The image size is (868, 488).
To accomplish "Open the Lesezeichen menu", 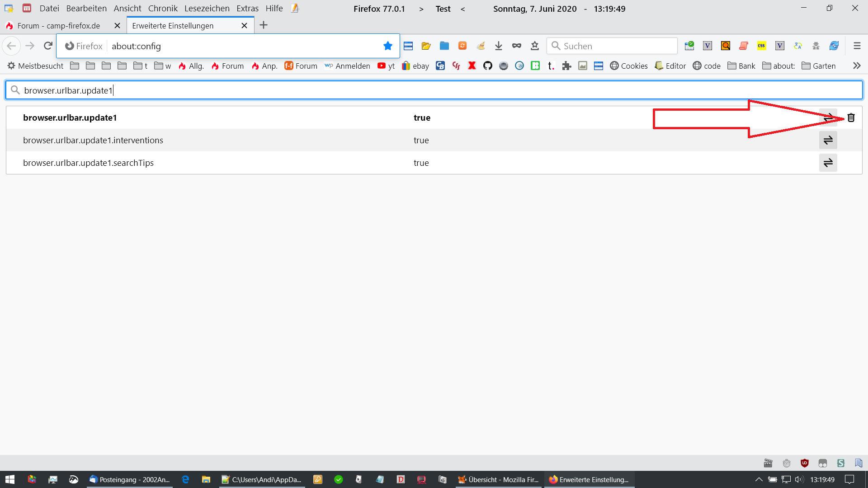I will point(207,8).
